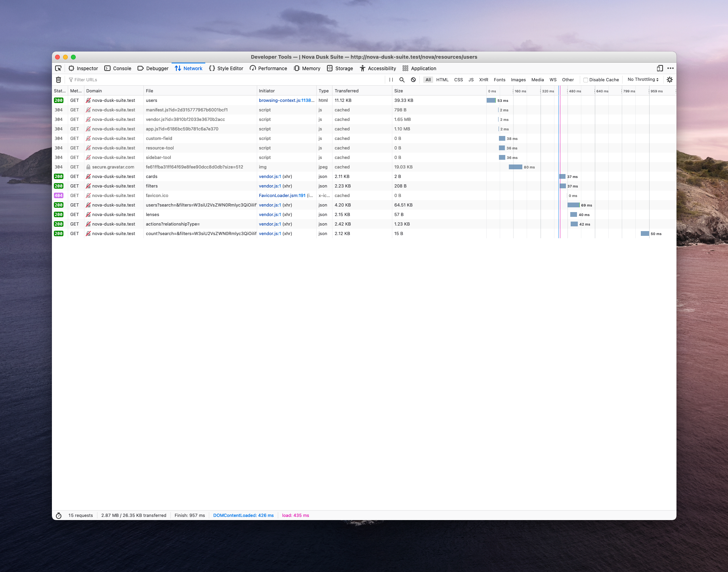The height and width of the screenshot is (572, 728).
Task: Clear all network requests with trash icon
Action: point(58,80)
